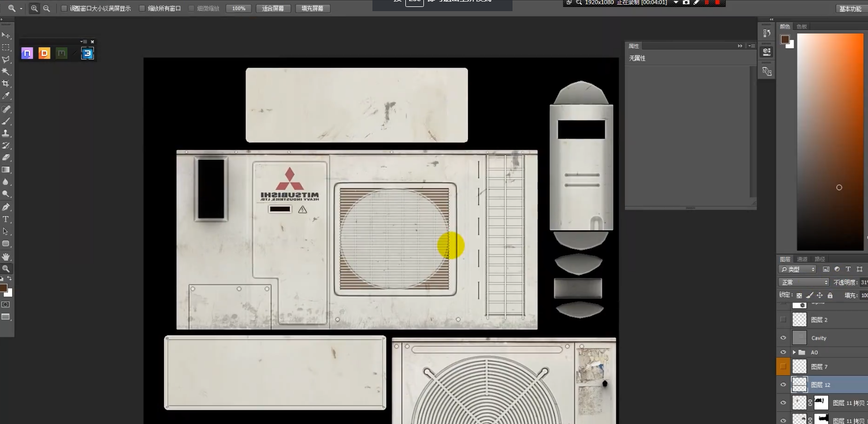
Task: Open plugin panel flyout menu
Action: pyautogui.click(x=84, y=41)
